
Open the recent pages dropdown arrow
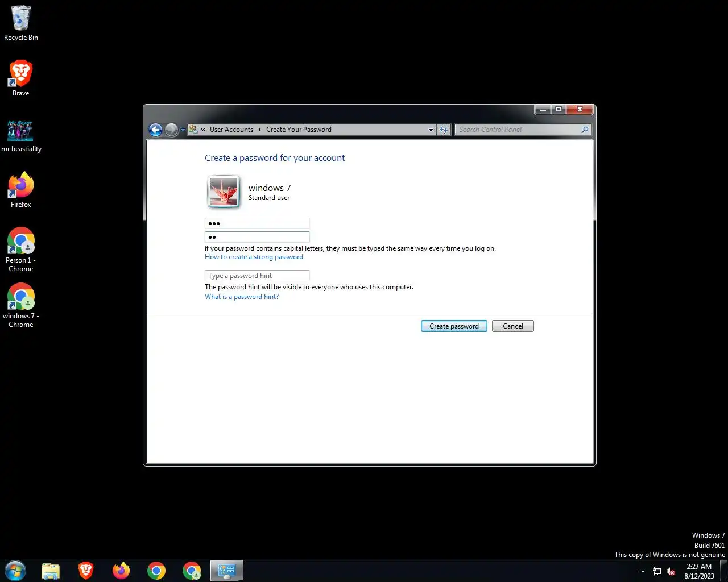click(183, 130)
